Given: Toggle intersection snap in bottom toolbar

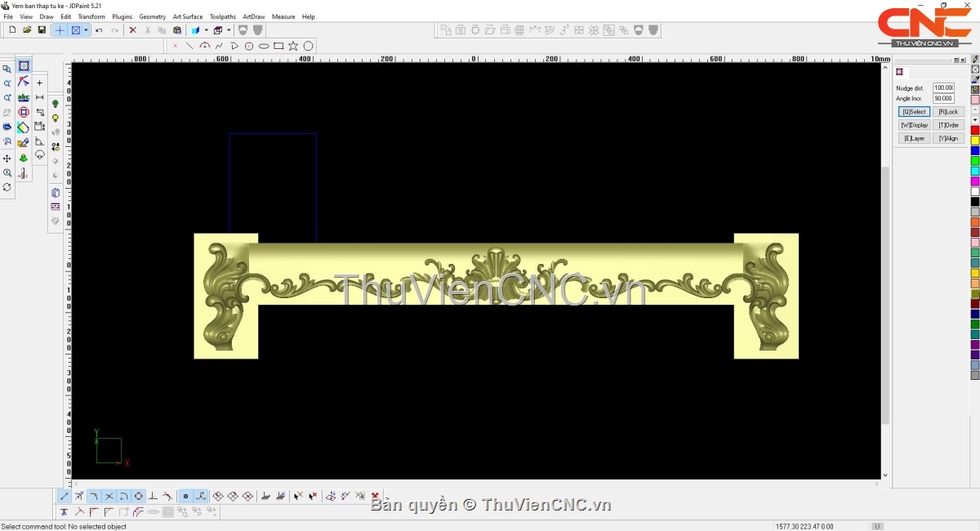Looking at the screenshot, I should click(x=109, y=496).
